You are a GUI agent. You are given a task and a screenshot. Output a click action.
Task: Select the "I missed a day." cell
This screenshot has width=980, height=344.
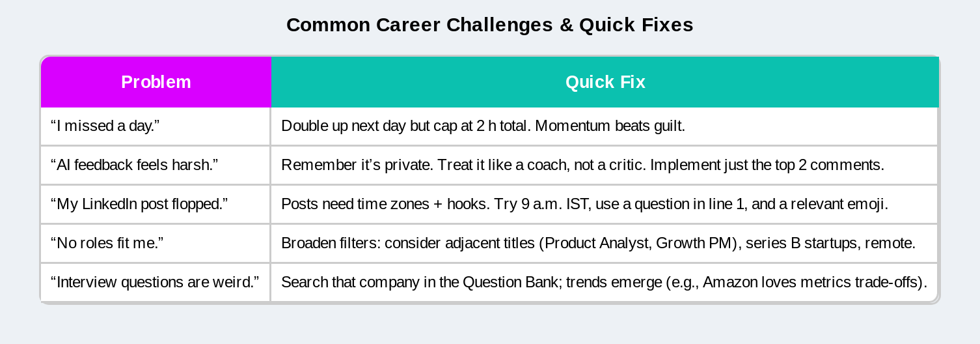[x=156, y=126]
